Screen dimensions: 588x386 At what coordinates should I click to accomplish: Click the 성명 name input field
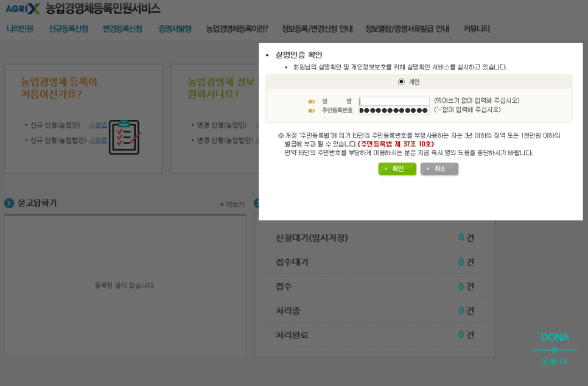pyautogui.click(x=394, y=100)
